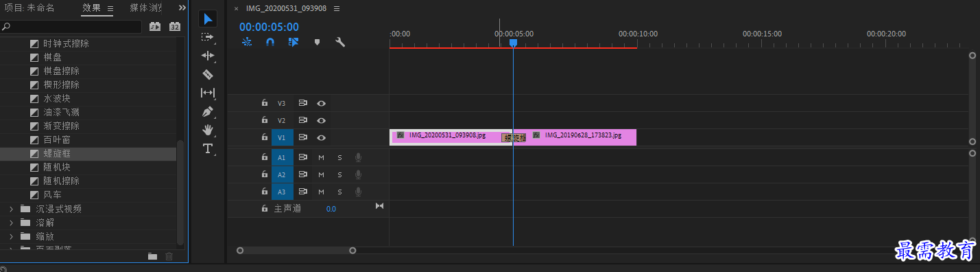The height and width of the screenshot is (272, 980).
Task: Hide track V2 output with eye icon
Action: point(321,120)
